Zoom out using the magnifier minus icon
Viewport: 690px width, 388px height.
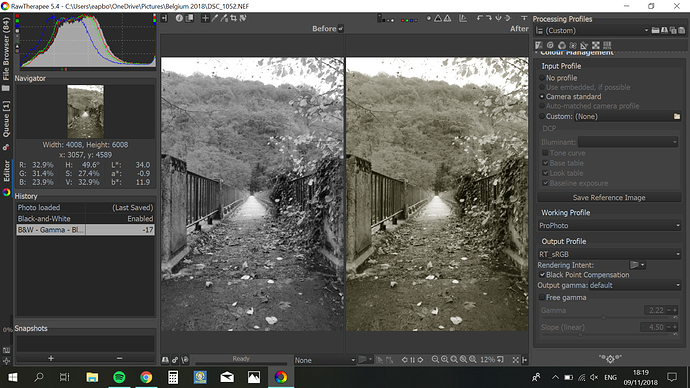435,359
